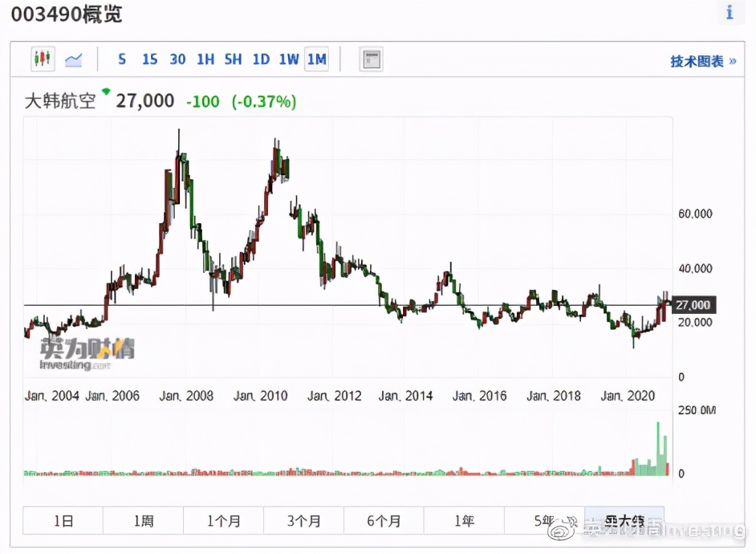This screenshot has width=756, height=554.
Task: Click the 250.0M volume axis label
Action: click(697, 410)
